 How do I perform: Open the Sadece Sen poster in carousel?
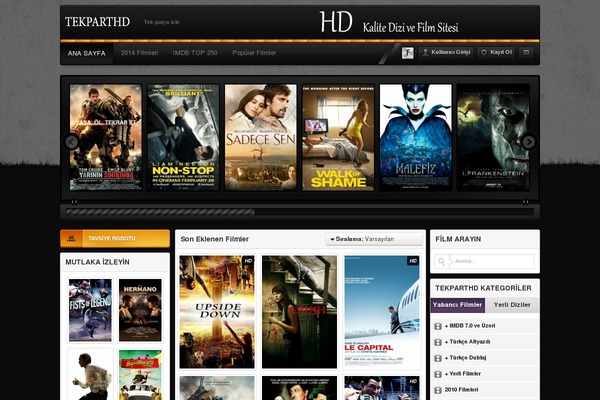click(x=261, y=137)
